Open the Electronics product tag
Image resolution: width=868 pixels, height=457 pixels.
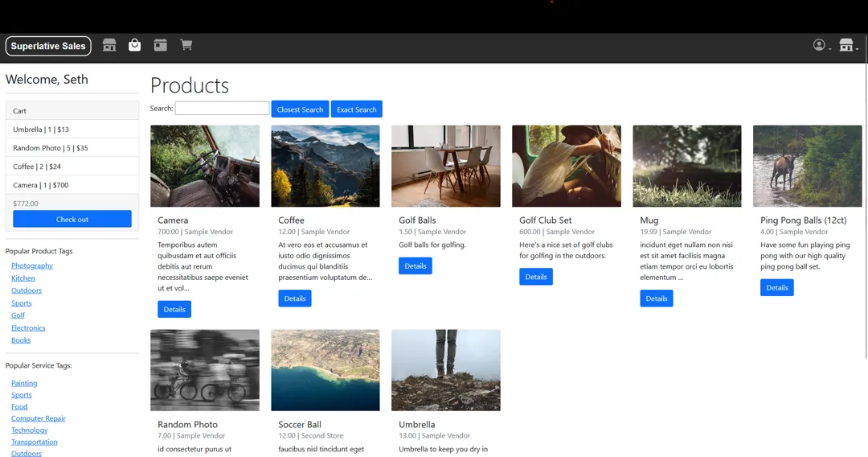(x=28, y=328)
